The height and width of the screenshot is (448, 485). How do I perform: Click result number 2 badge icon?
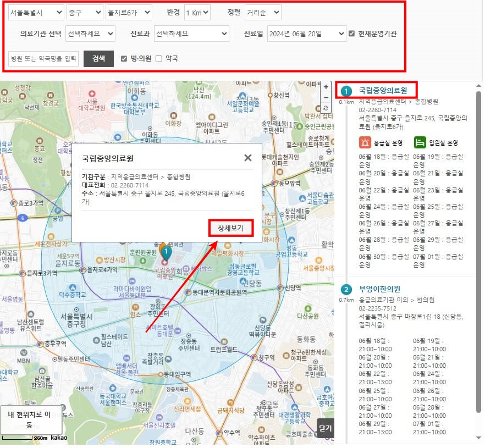pos(346,290)
